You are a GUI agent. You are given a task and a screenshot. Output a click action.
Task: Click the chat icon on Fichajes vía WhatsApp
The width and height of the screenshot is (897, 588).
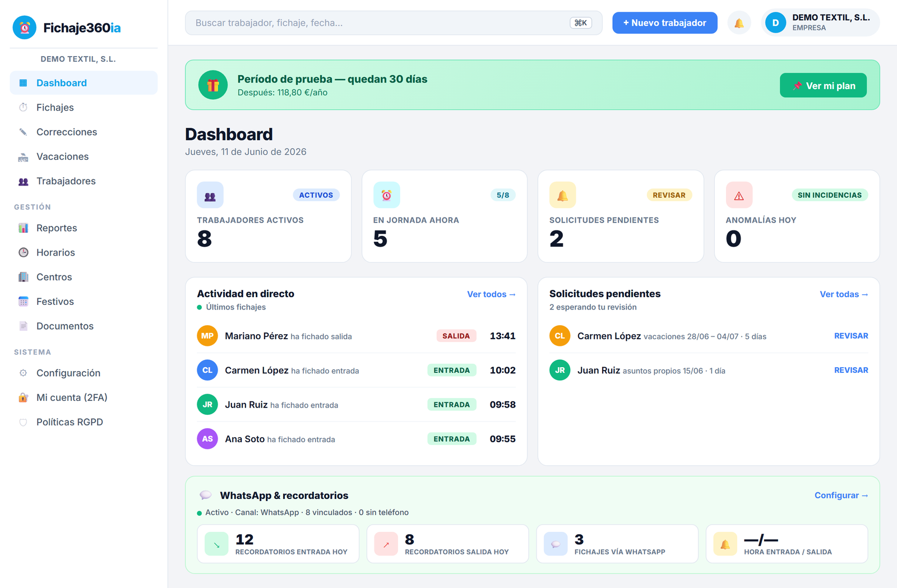[x=556, y=544]
